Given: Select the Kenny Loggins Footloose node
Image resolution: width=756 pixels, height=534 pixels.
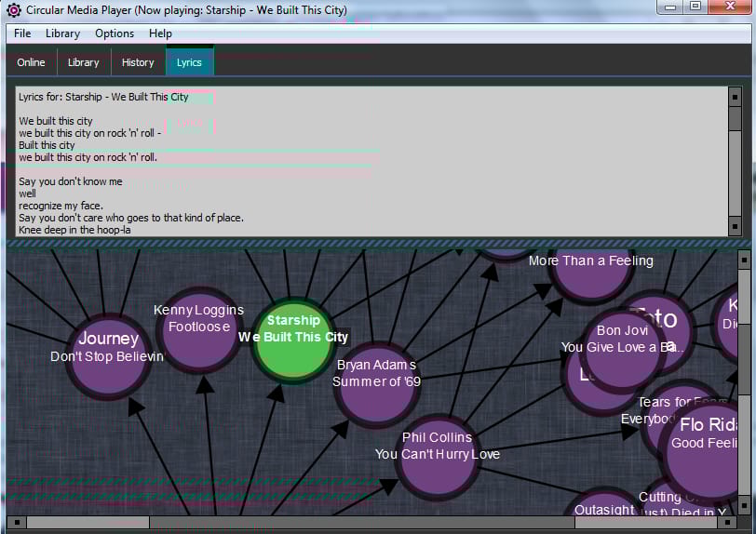Looking at the screenshot, I should point(198,329).
